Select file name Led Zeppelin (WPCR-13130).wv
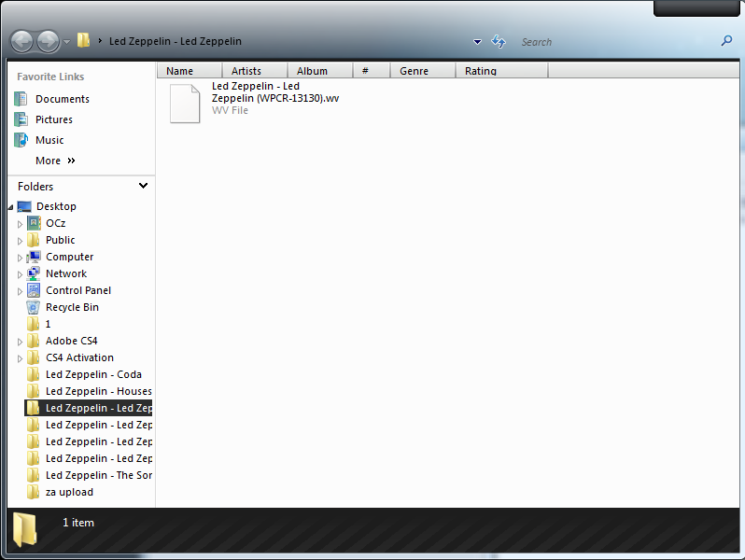 pos(275,92)
